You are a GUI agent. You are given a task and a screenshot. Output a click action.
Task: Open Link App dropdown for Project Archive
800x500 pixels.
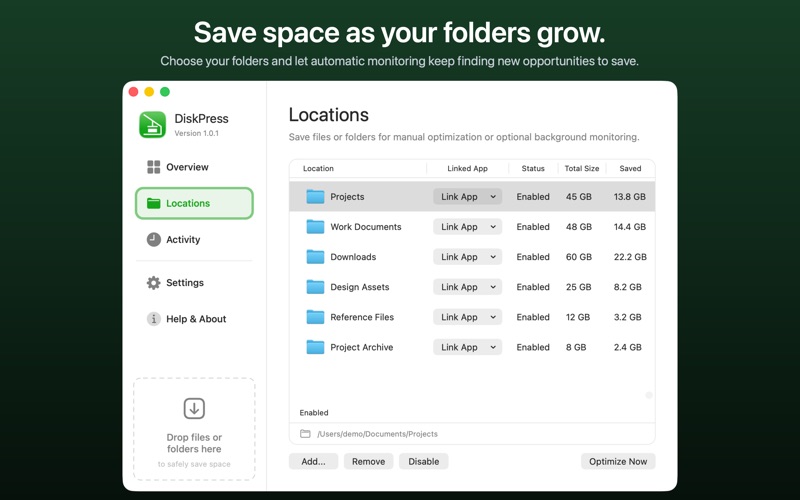click(x=467, y=347)
